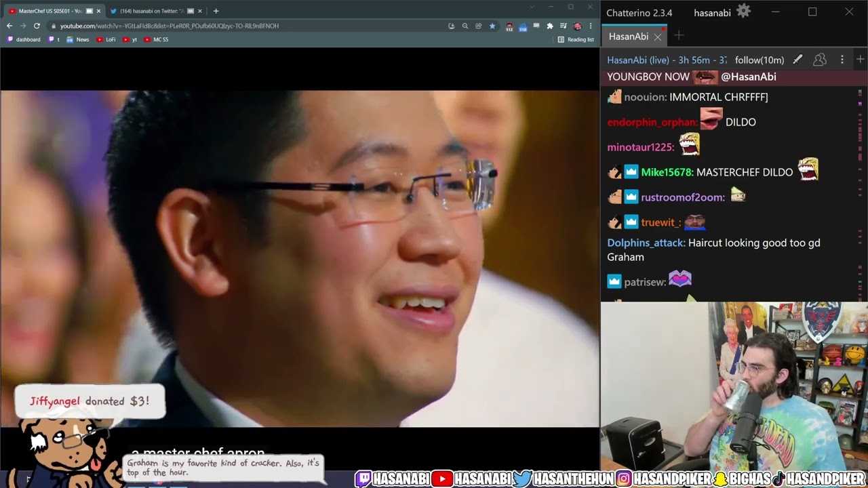Click the @HasanAbi mention in chat
The height and width of the screenshot is (488, 868).
749,77
